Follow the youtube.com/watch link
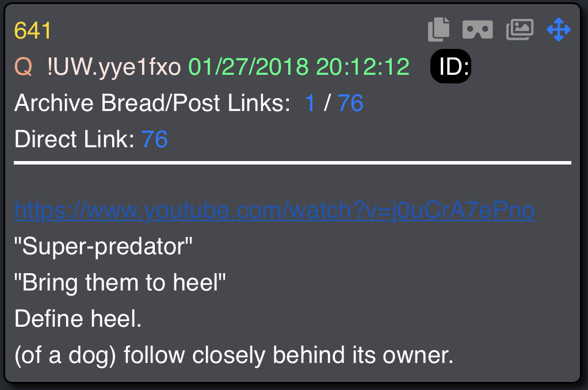This screenshot has width=588, height=390. click(x=274, y=210)
